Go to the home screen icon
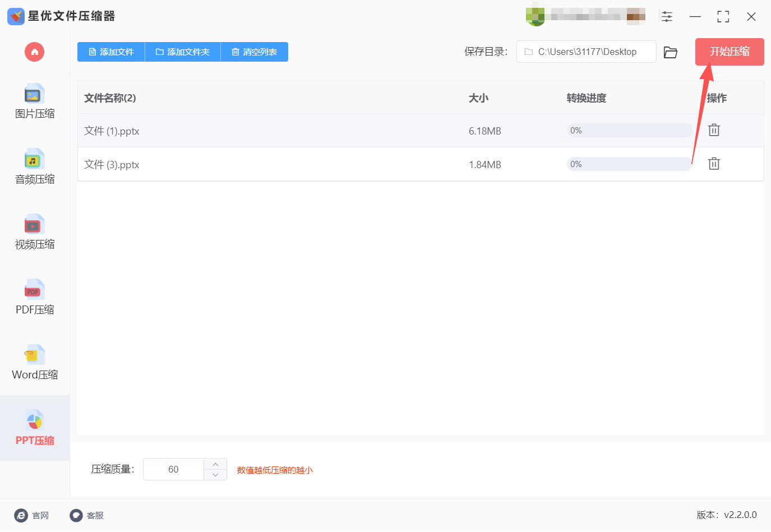The image size is (771, 532). coord(34,52)
